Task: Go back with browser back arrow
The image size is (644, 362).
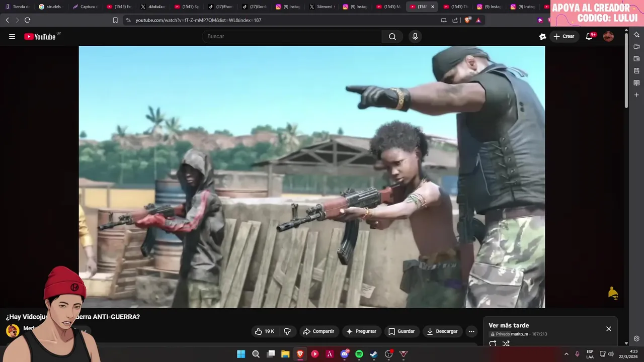Action: tap(7, 20)
